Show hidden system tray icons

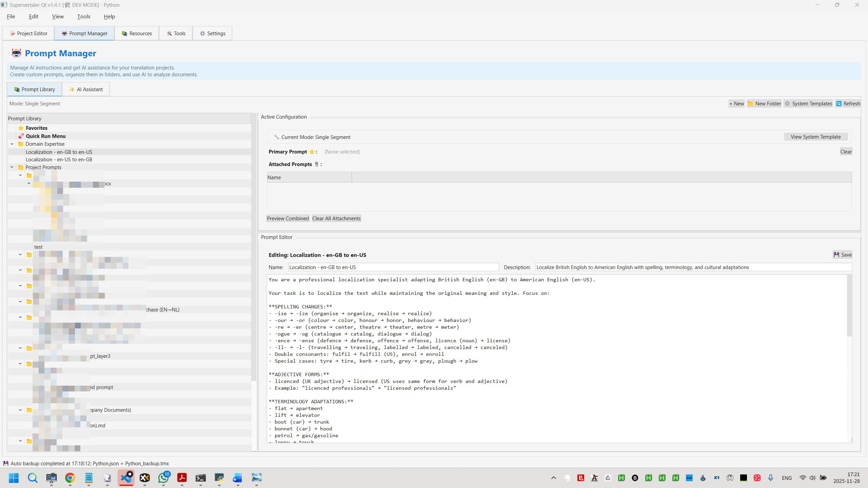[x=554, y=478]
